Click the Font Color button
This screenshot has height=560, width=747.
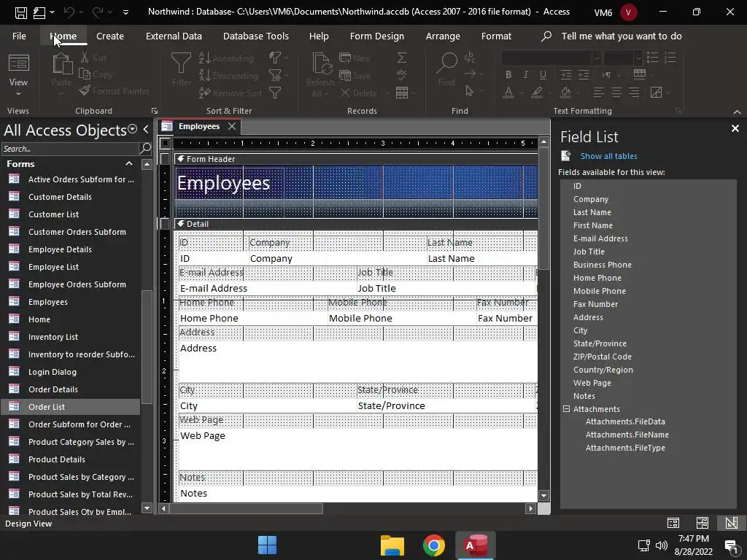tap(508, 93)
